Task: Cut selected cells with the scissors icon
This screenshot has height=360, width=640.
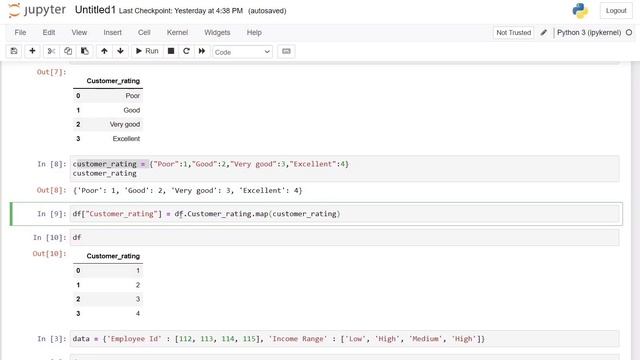Action: pyautogui.click(x=51, y=51)
